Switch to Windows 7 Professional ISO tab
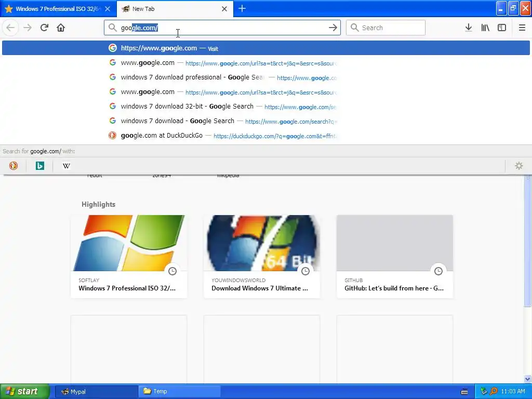This screenshot has width=532, height=399. [58, 9]
